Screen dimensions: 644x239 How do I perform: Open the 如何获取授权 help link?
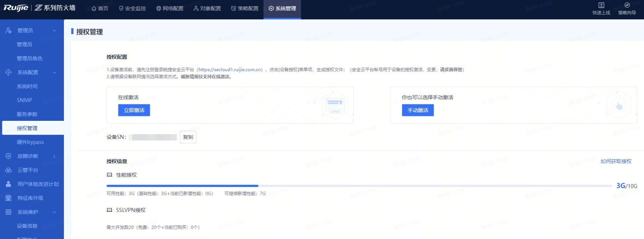tap(615, 161)
